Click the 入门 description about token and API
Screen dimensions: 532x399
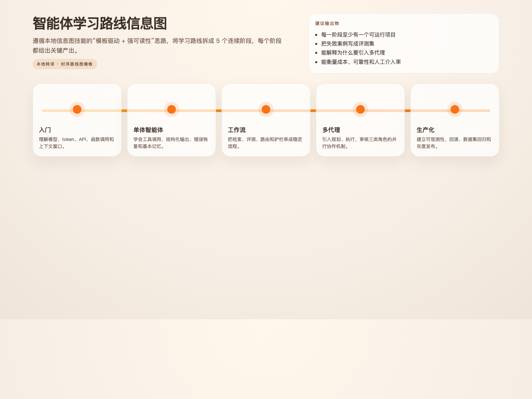pyautogui.click(x=76, y=143)
